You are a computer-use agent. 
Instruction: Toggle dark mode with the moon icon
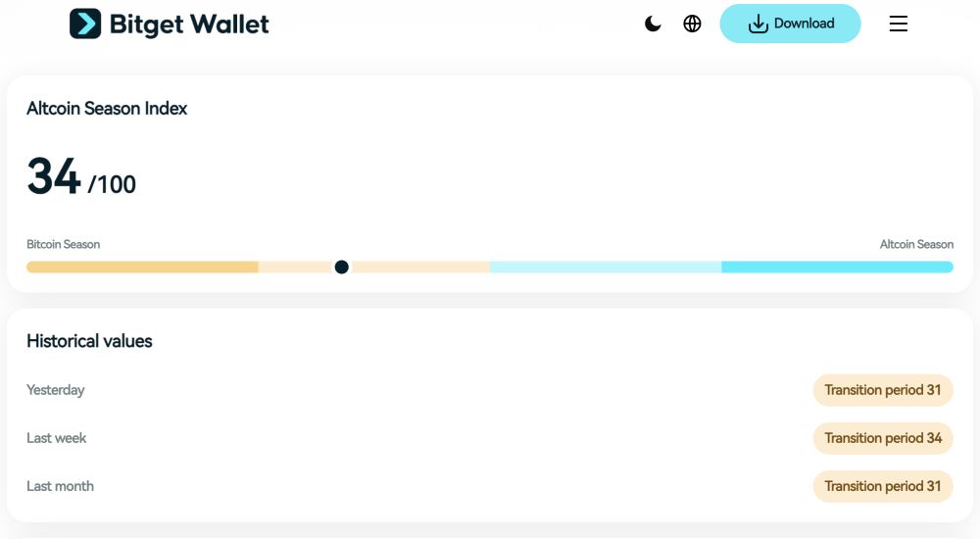tap(653, 24)
